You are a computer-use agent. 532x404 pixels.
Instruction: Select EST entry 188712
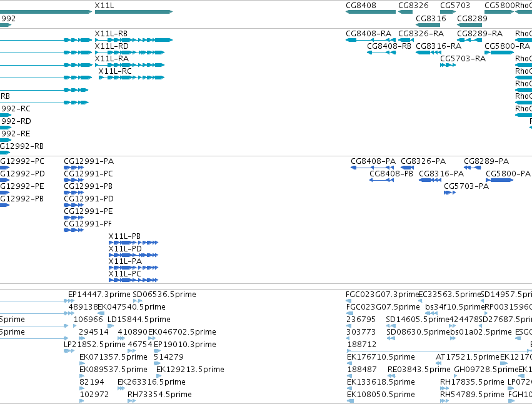439,351
